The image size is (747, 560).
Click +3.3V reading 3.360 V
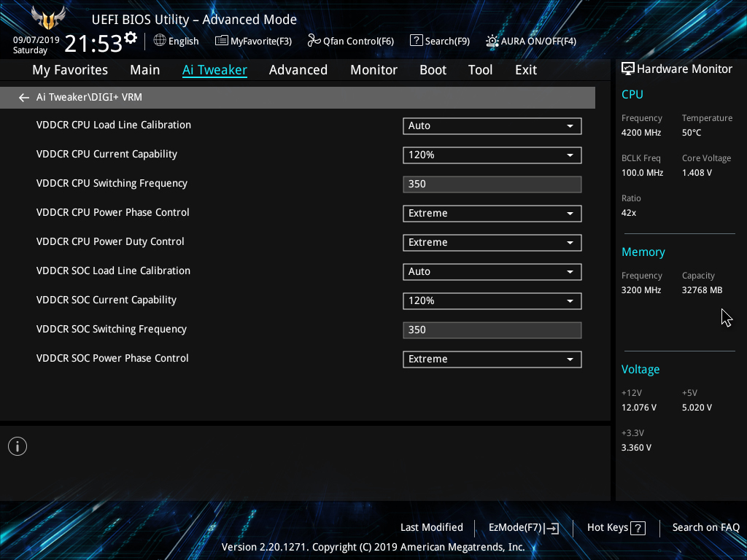(x=636, y=448)
